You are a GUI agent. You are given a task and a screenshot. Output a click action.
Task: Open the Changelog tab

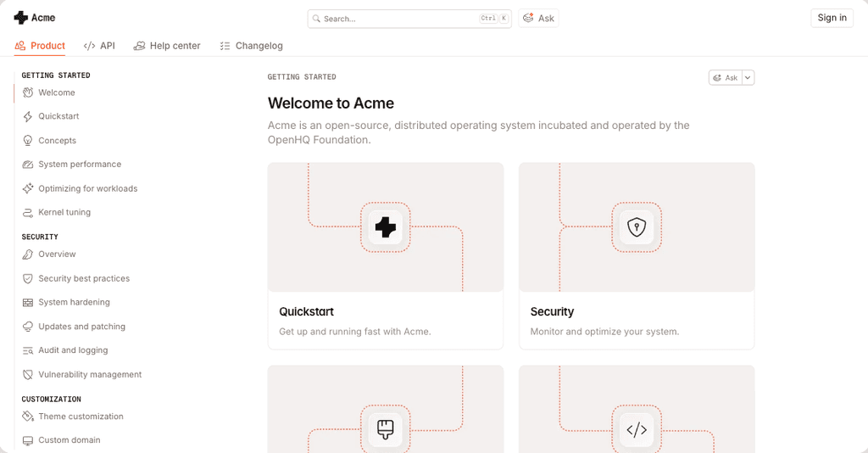(251, 46)
